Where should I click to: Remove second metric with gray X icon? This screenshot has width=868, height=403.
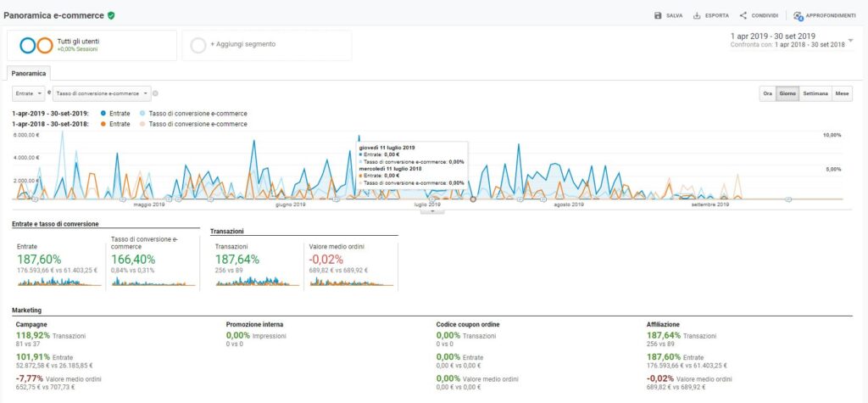pyautogui.click(x=156, y=93)
